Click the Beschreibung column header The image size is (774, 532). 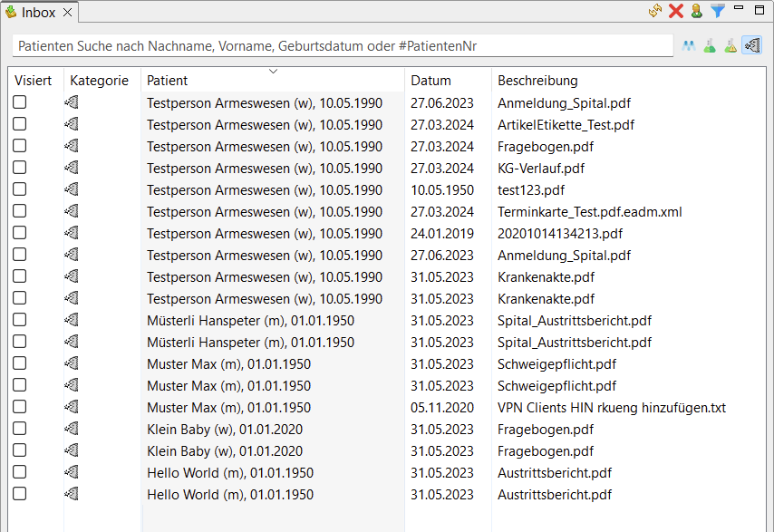click(537, 81)
